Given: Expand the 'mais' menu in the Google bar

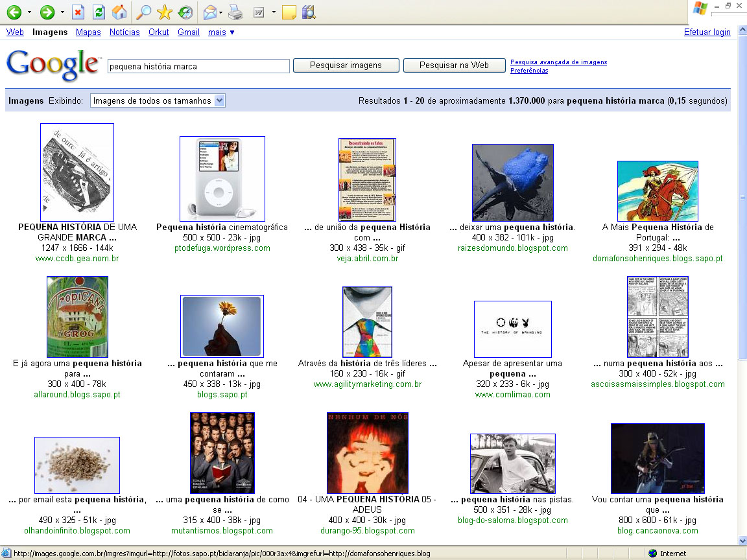Looking at the screenshot, I should (221, 32).
